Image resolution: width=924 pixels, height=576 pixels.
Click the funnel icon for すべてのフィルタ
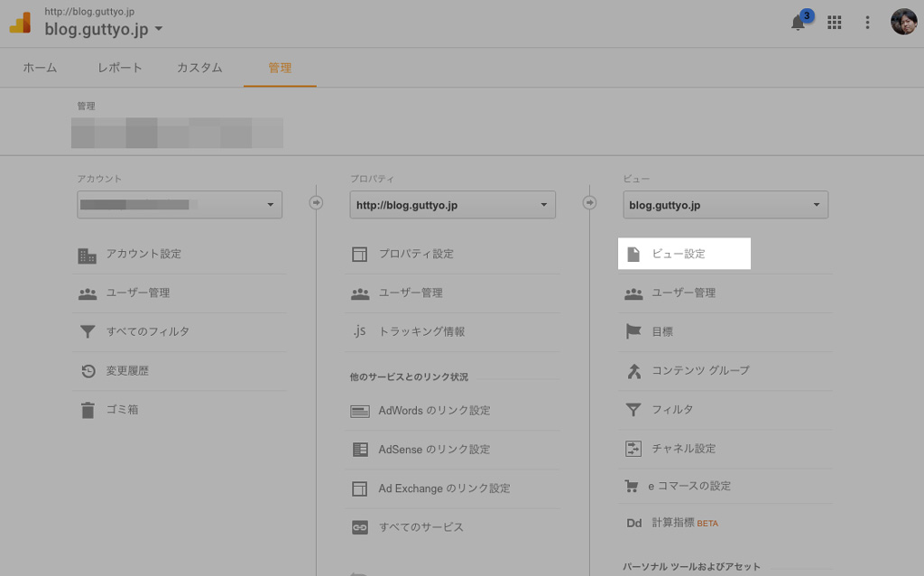pos(88,332)
